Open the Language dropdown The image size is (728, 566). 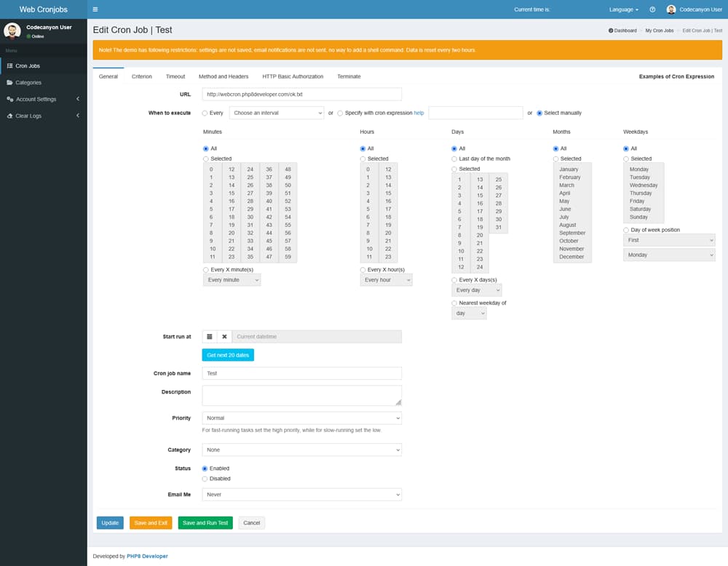(x=624, y=9)
